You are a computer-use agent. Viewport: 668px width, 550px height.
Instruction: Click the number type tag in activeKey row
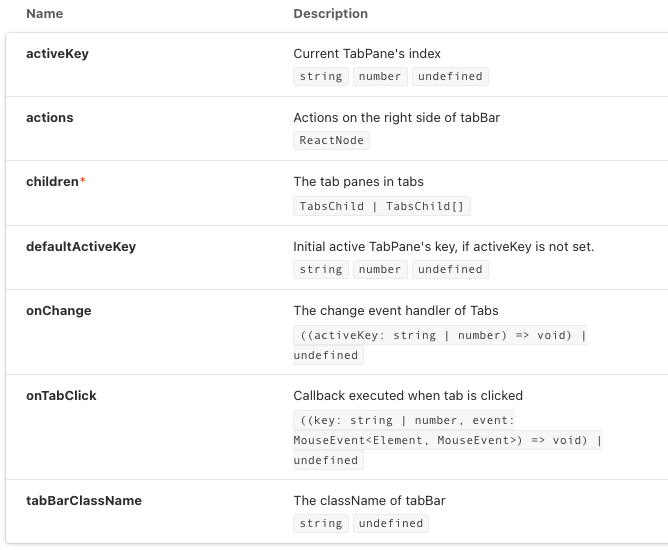pyautogui.click(x=380, y=76)
